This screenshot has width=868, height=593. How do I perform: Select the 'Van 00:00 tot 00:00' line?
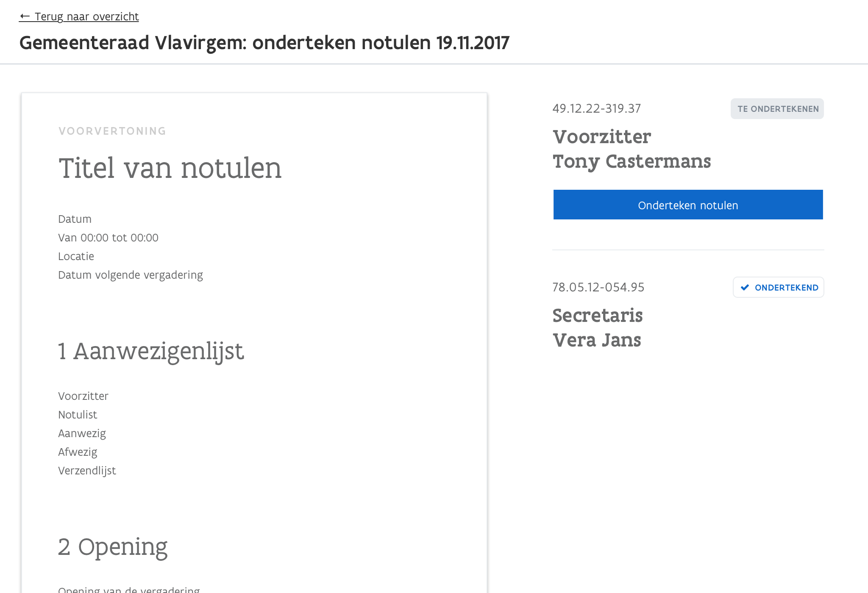point(108,238)
